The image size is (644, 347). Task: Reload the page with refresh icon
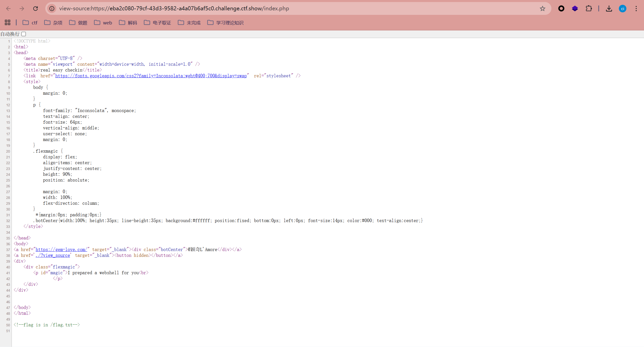coord(35,9)
